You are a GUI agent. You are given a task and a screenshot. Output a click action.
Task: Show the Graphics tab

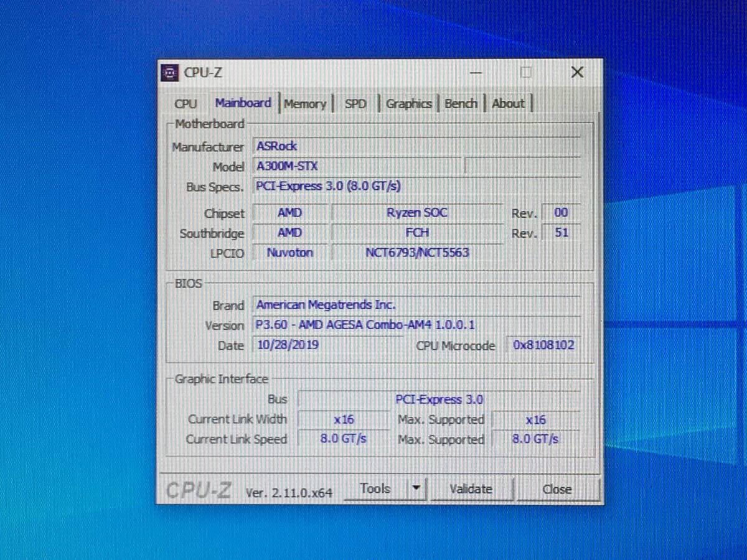409,104
